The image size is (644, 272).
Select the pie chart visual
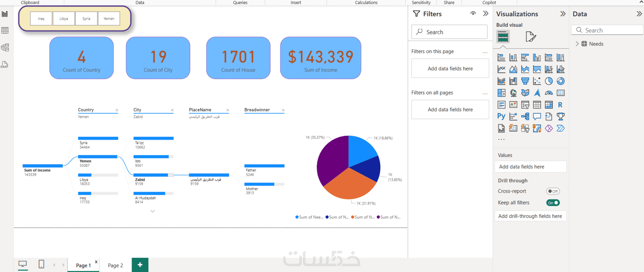click(x=549, y=81)
